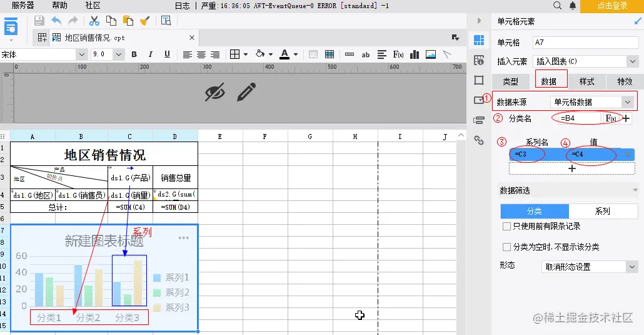Collapse the right properties panel arrow
Viewport: 644px width, 335px height.
pos(480,21)
